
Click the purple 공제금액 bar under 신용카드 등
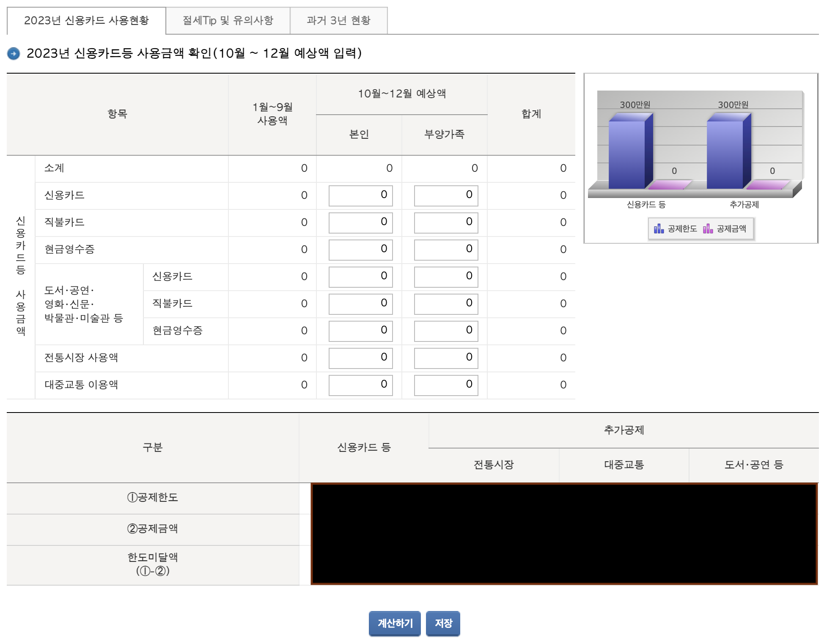(x=670, y=185)
